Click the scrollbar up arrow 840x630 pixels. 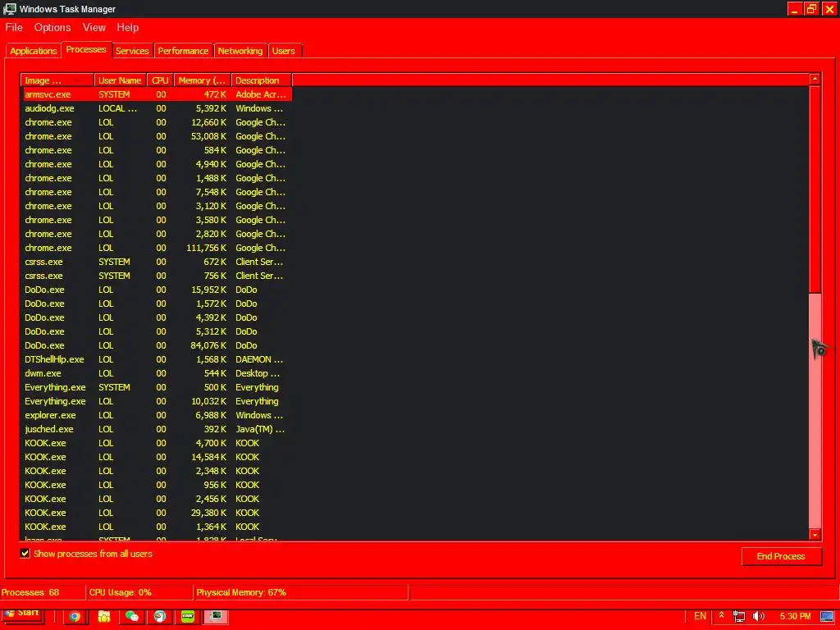[x=815, y=80]
